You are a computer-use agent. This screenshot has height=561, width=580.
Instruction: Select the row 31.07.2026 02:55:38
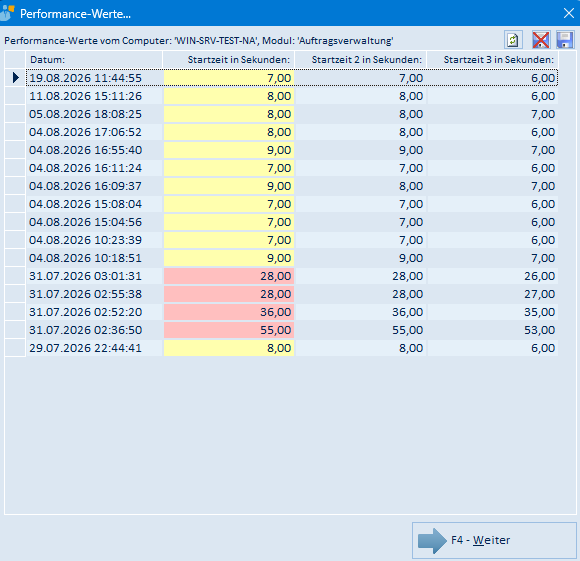coord(292,294)
